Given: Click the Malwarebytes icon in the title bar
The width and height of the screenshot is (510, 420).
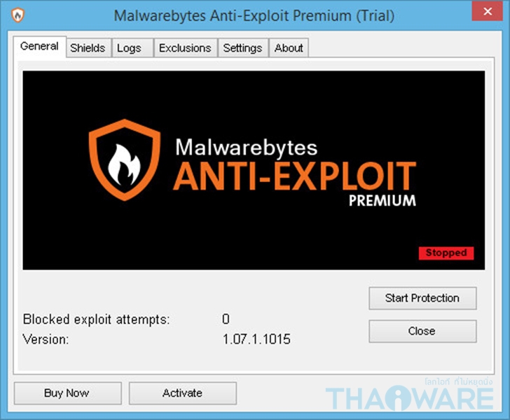Looking at the screenshot, I should coord(18,15).
